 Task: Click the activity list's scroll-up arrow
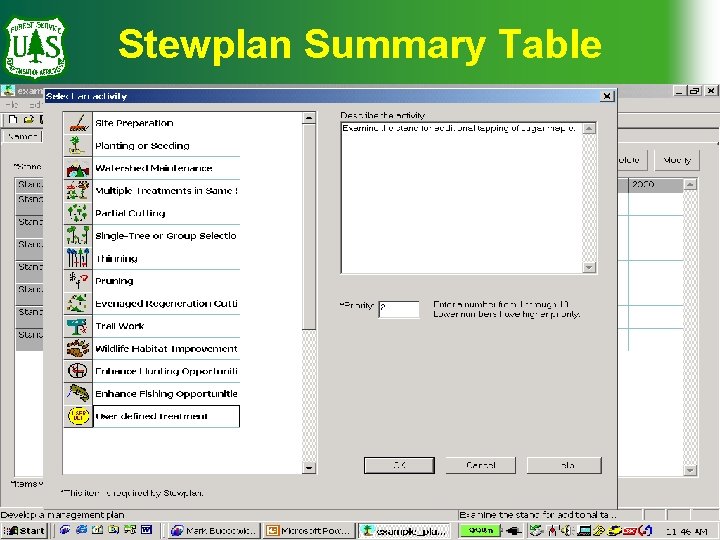tap(309, 118)
